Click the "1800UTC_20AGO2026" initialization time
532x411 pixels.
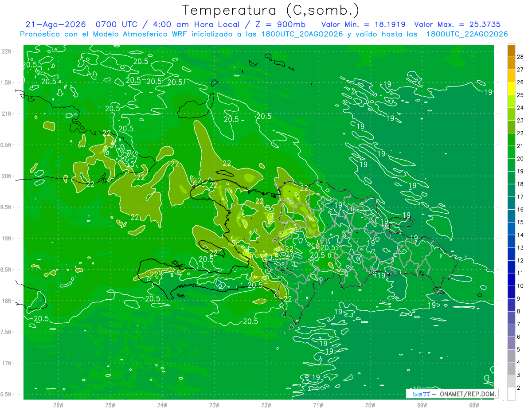coord(302,34)
